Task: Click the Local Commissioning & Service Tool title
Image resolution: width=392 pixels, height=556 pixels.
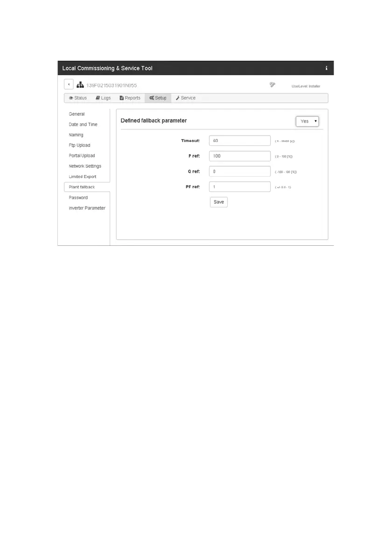Action: click(x=107, y=68)
